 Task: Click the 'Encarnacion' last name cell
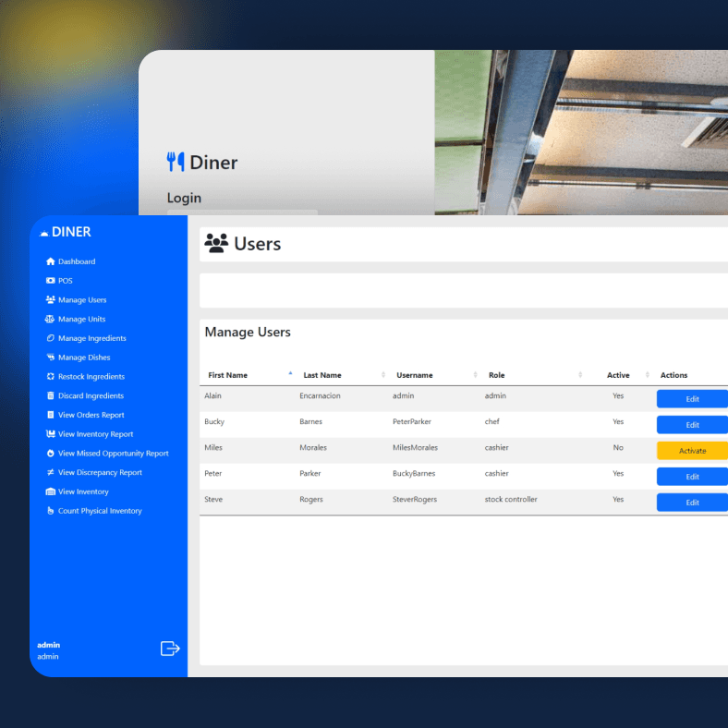(x=320, y=395)
